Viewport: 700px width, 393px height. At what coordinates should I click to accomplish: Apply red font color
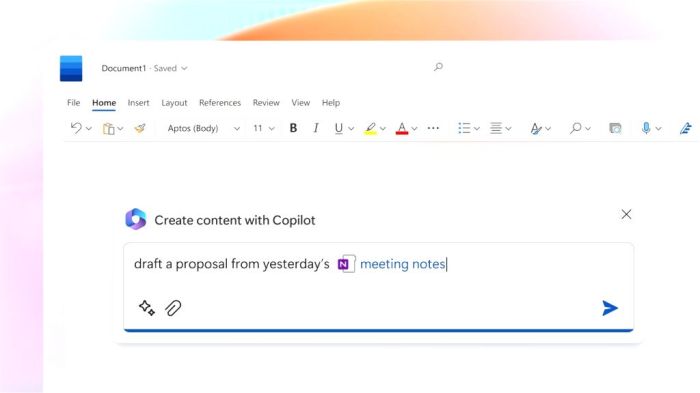402,129
